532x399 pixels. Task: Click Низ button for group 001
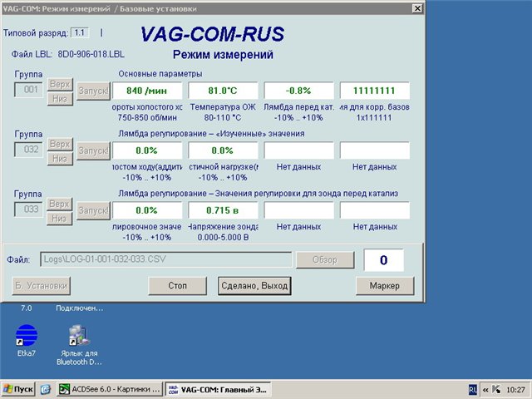60,99
